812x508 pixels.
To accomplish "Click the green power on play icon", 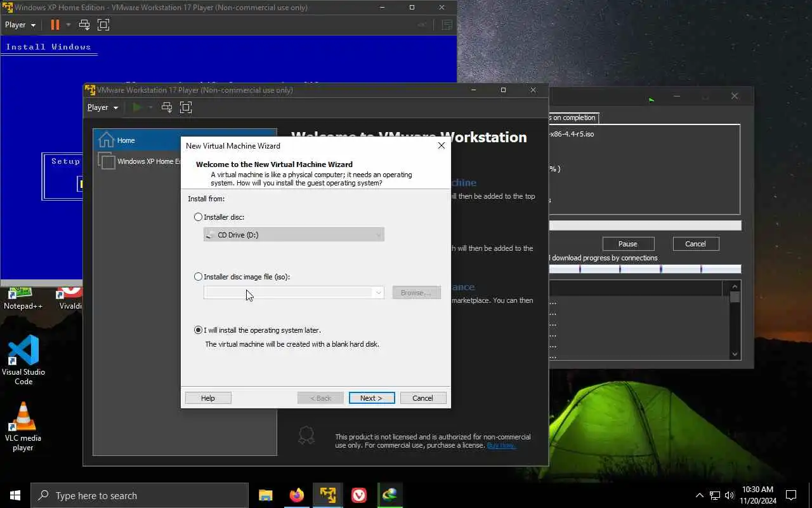I will [137, 107].
